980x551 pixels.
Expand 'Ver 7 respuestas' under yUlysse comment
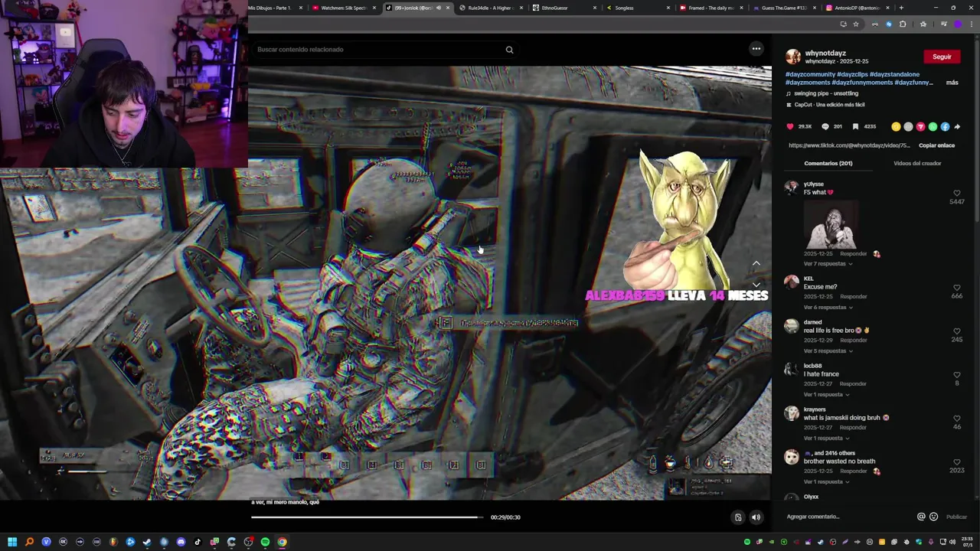(828, 264)
